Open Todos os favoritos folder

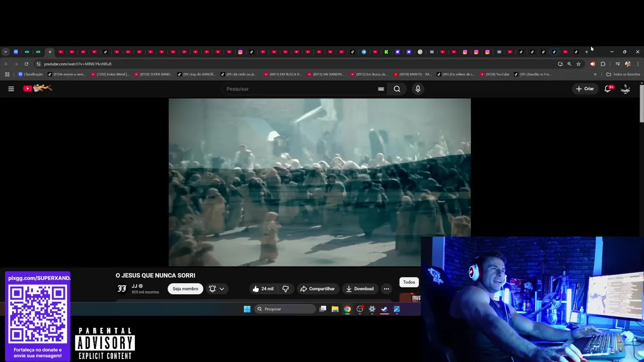[x=623, y=74]
